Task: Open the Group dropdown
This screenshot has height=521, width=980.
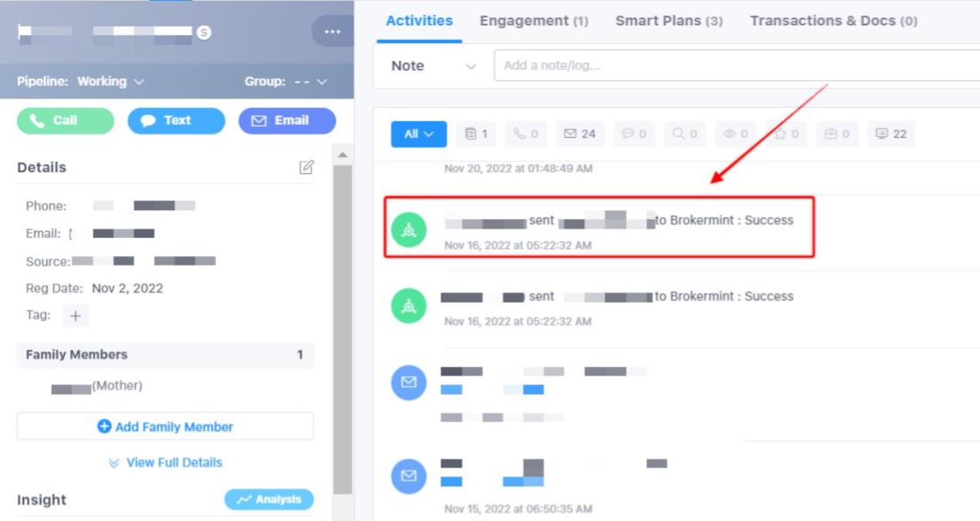Action: point(285,82)
